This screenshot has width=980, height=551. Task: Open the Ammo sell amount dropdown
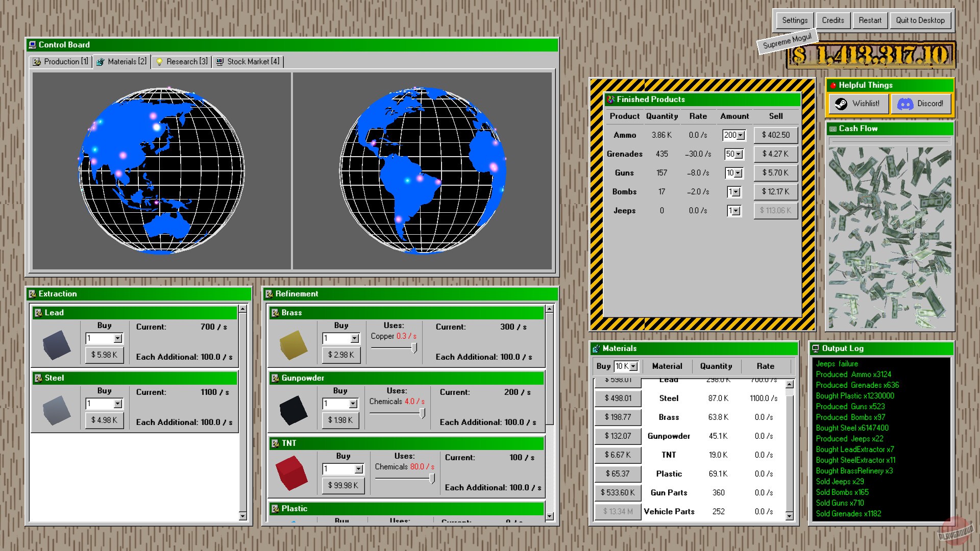[740, 135]
